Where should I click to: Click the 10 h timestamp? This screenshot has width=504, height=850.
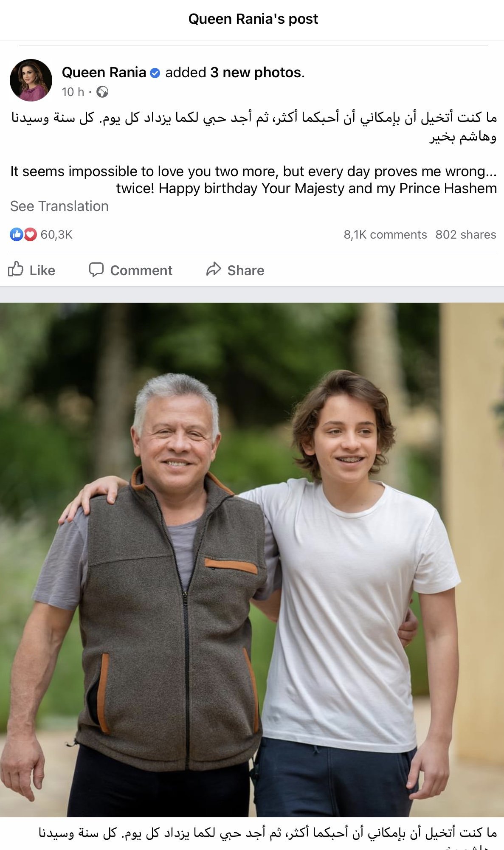point(73,92)
